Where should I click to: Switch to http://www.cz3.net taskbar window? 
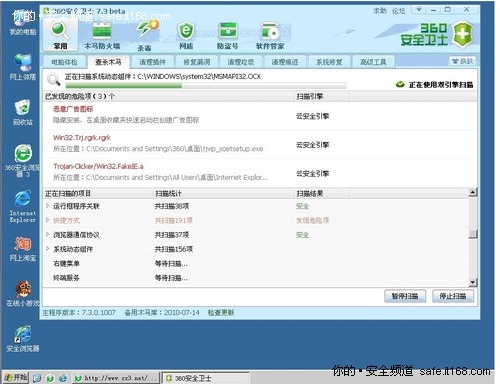tap(115, 378)
